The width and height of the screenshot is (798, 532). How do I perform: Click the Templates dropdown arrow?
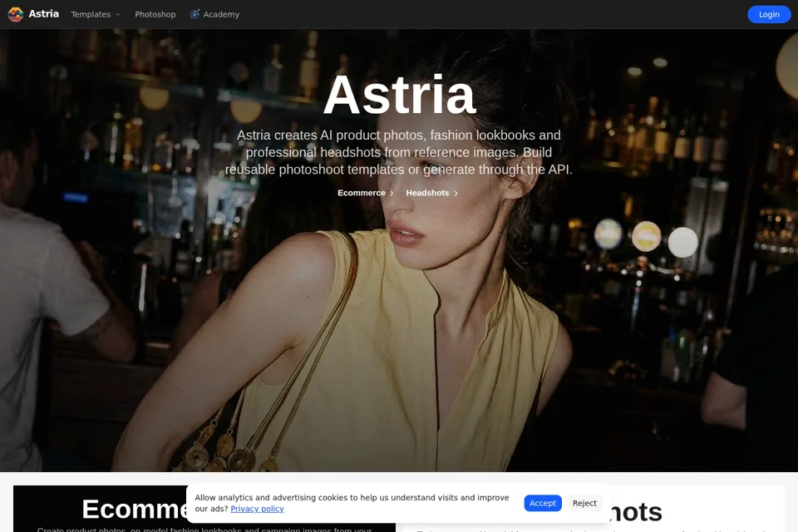coord(117,15)
